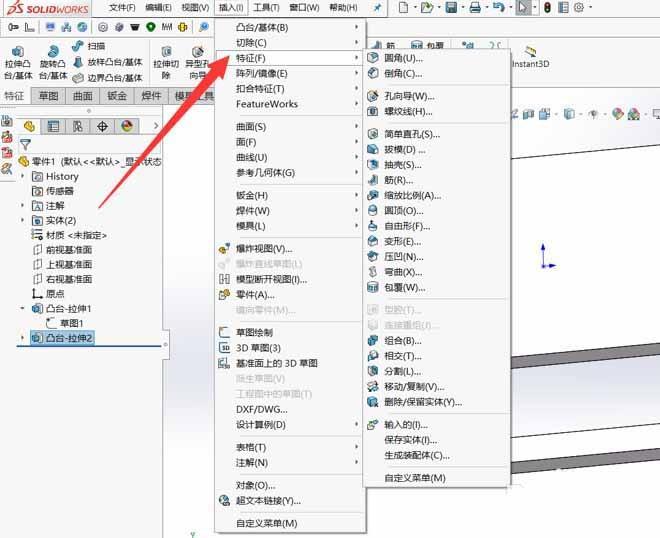This screenshot has height=538, width=660.
Task: Expand the History tree node
Action: [x=23, y=176]
